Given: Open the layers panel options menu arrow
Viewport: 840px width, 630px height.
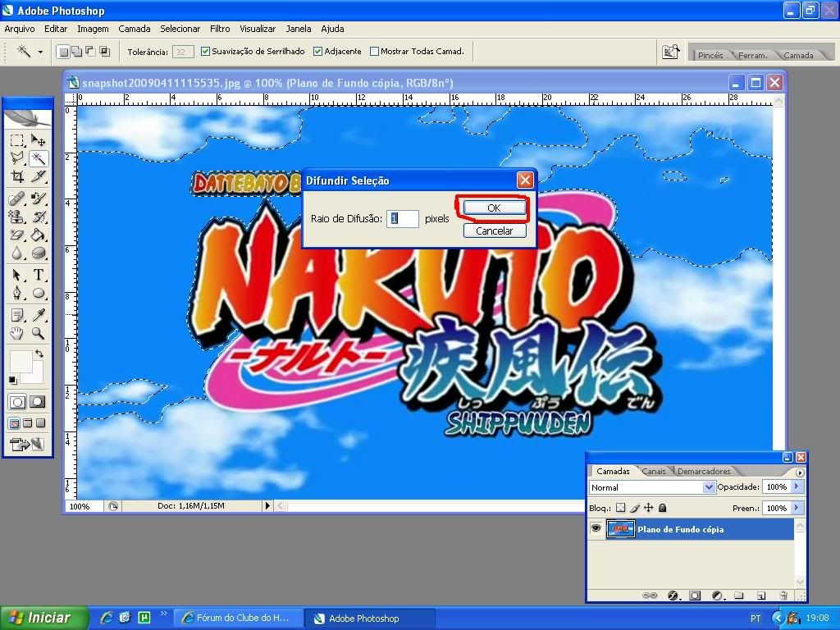Looking at the screenshot, I should (800, 472).
